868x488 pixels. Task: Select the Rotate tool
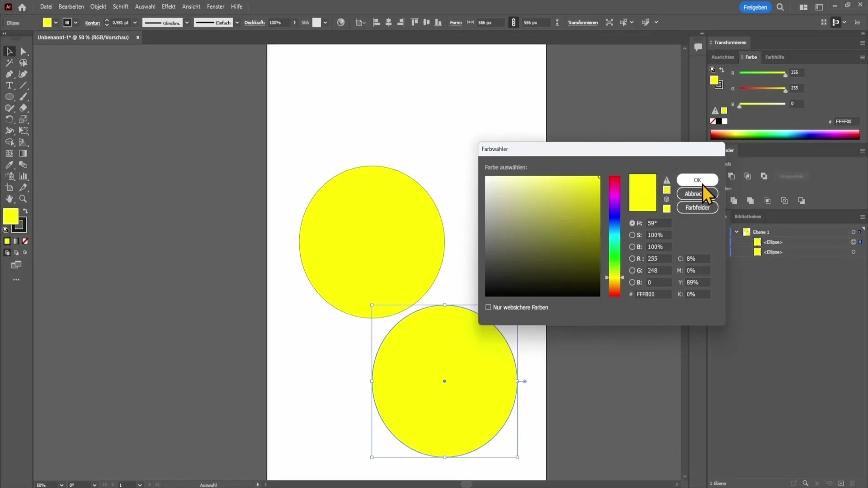click(9, 119)
